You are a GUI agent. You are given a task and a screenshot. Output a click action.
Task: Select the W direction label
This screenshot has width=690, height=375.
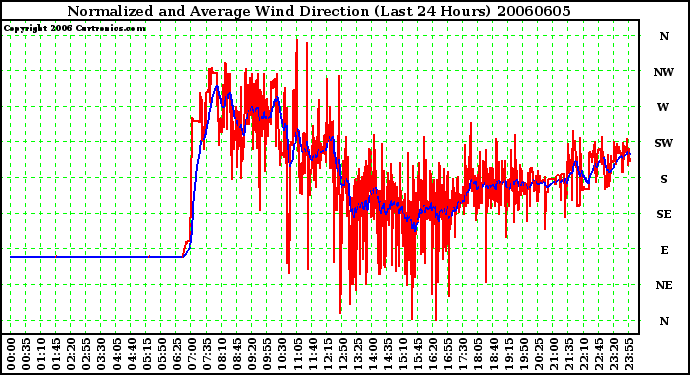[x=663, y=107]
